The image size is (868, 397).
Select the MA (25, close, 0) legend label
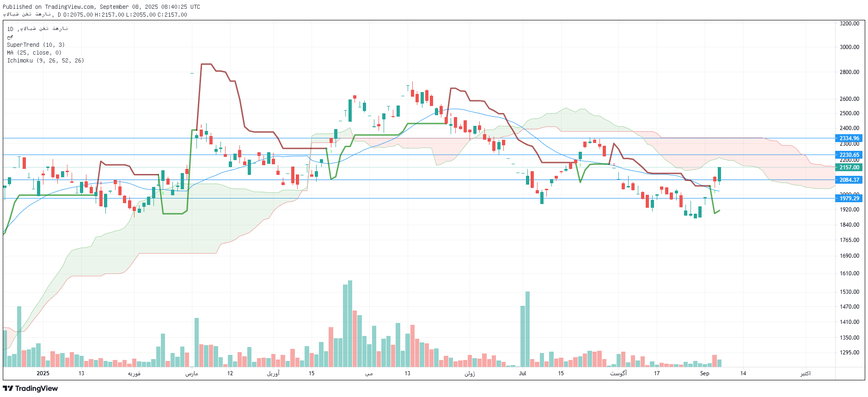(x=34, y=53)
